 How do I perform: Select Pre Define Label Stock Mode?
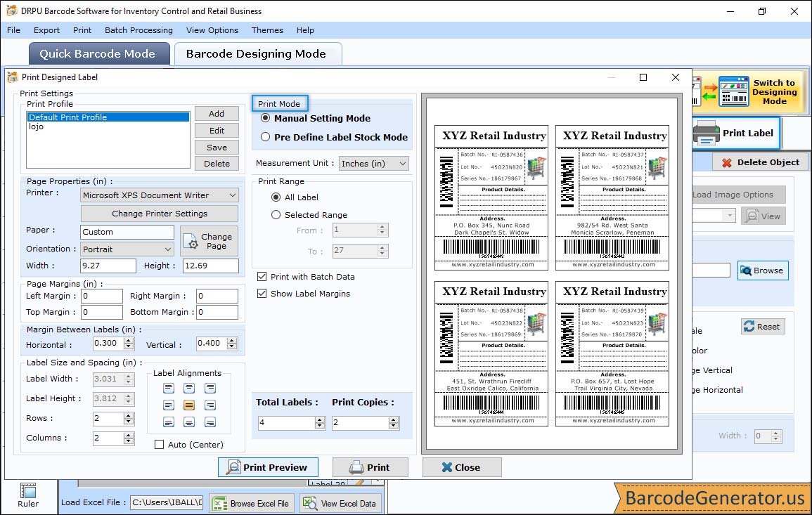[266, 137]
